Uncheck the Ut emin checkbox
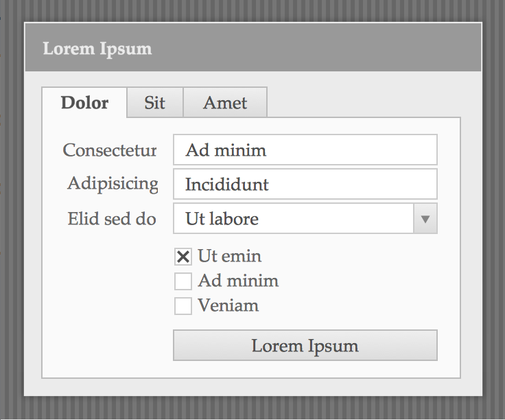The width and height of the screenshot is (505, 420). click(x=183, y=257)
